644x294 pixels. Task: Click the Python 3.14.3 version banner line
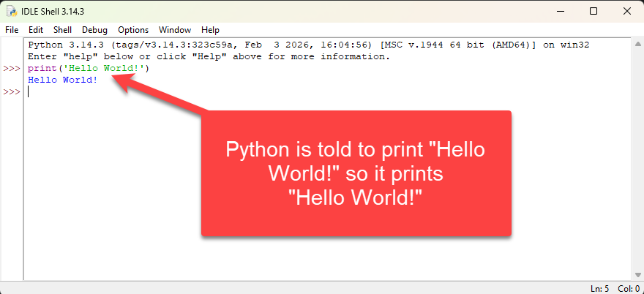(308, 45)
